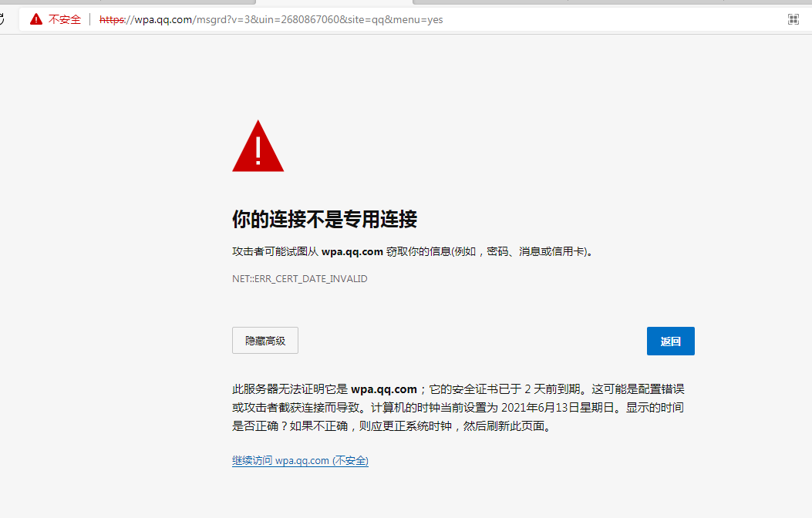
Task: Click the 不安全 security label
Action: pos(65,19)
